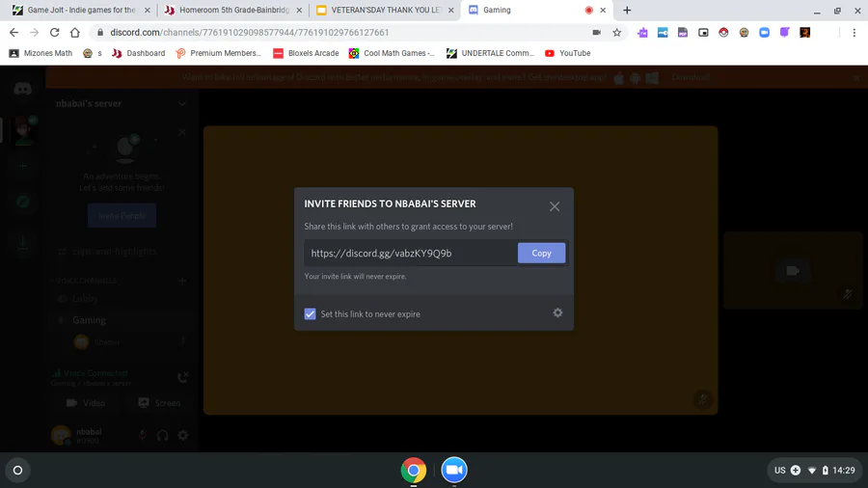Go forward in browser history

(x=35, y=33)
